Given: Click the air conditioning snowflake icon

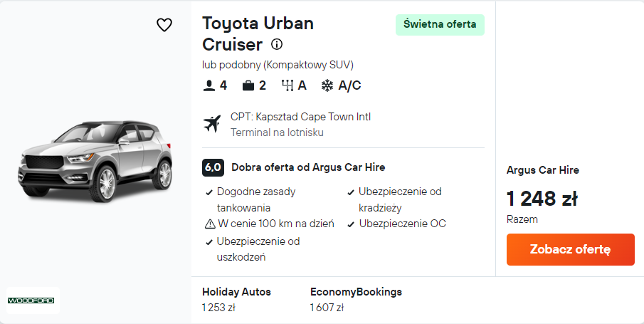Looking at the screenshot, I should [327, 86].
